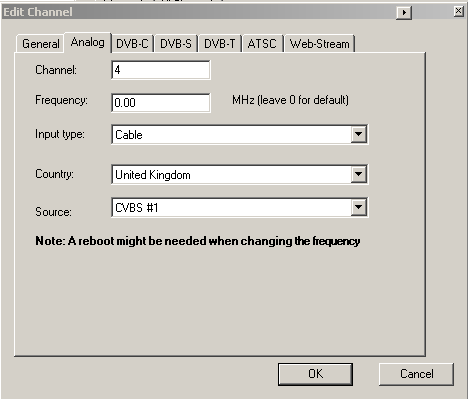Click the reboot note text
Image resolution: width=468 pixels, height=399 pixels.
click(x=198, y=241)
